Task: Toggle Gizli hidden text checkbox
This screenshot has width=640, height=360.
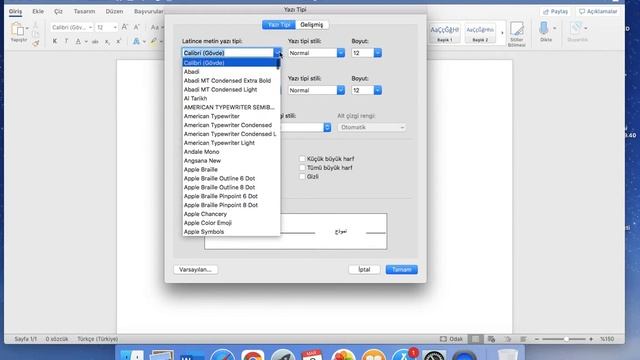Action: click(302, 177)
